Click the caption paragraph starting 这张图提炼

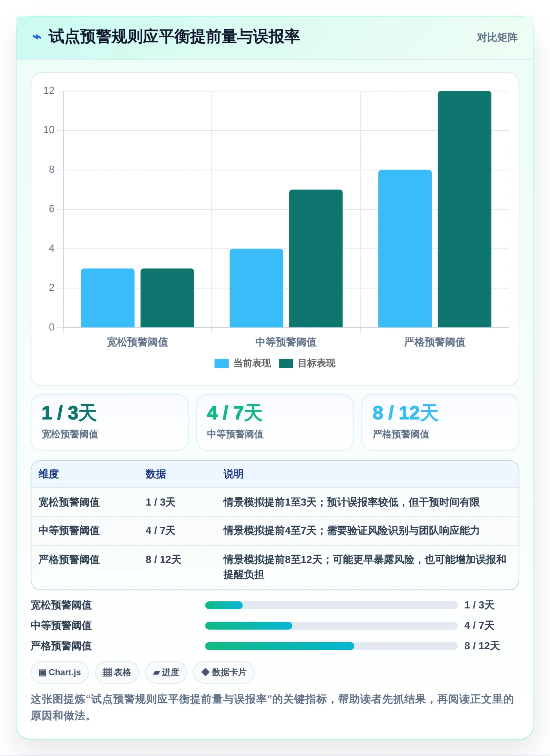[272, 707]
